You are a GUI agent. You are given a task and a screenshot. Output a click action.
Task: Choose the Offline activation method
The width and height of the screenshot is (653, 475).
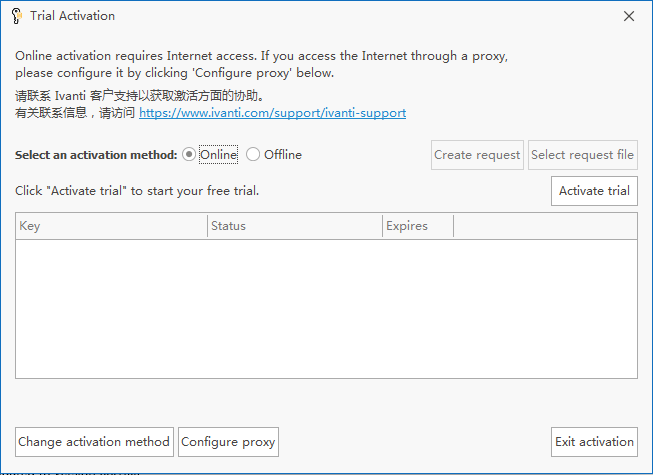253,154
